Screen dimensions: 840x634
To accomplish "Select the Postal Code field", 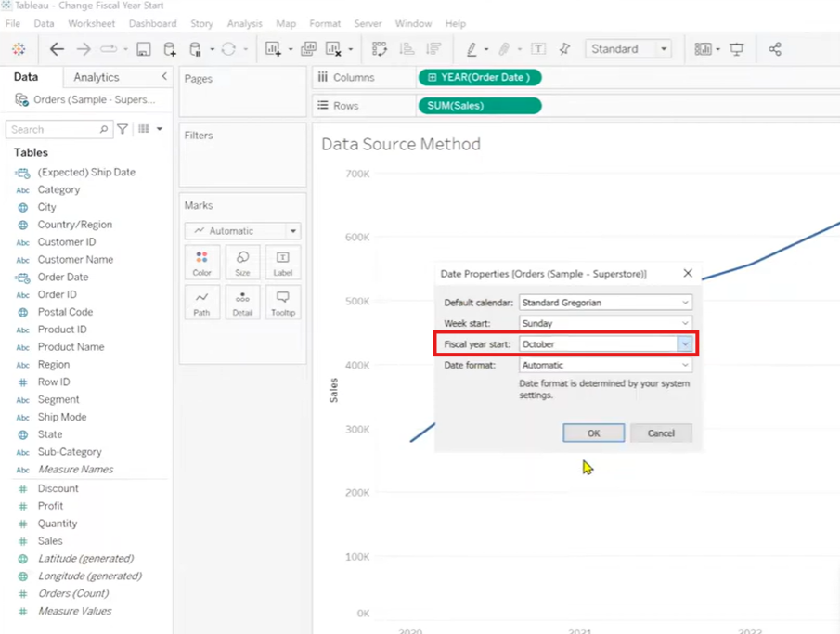I will [65, 312].
